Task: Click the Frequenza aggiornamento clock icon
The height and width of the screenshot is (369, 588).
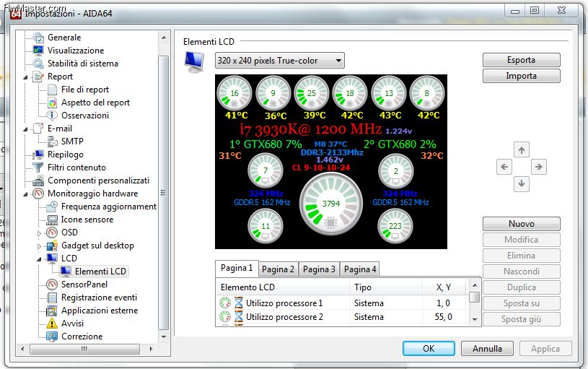Action: (x=52, y=206)
